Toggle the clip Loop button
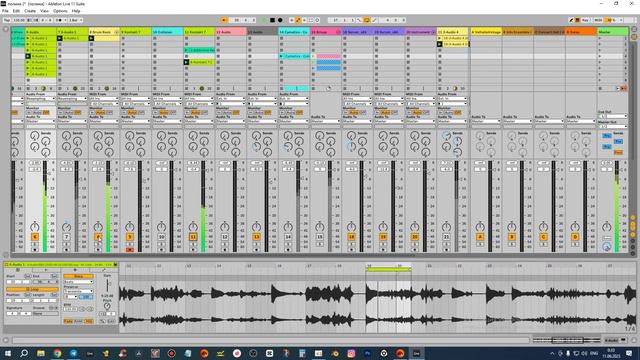Image resolution: width=640 pixels, height=360 pixels. pos(32,289)
